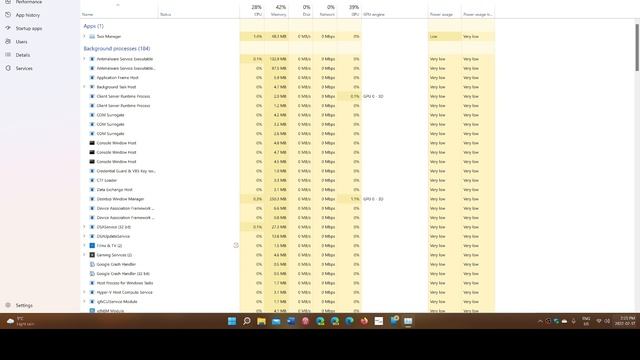Image resolution: width=640 pixels, height=360 pixels.
Task: Click the first Console Window Host icon
Action: pyautogui.click(x=92, y=143)
